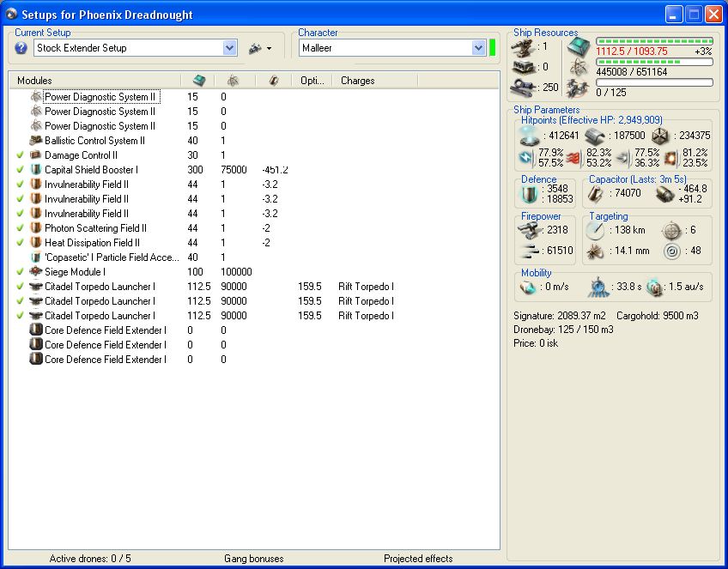Viewport: 728px width, 569px height.
Task: Click the sensor strength icon showing 48
Action: click(671, 251)
